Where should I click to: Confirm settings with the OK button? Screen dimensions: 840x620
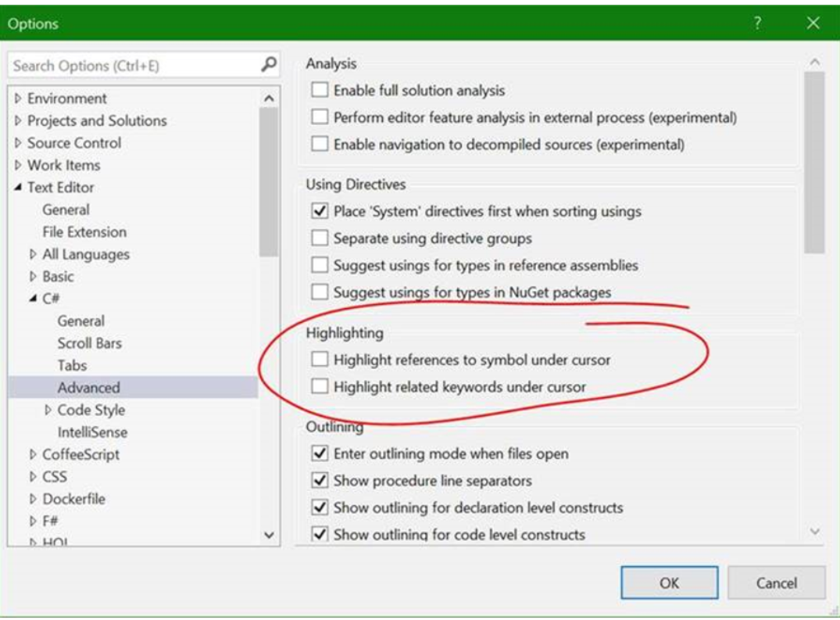pyautogui.click(x=670, y=582)
